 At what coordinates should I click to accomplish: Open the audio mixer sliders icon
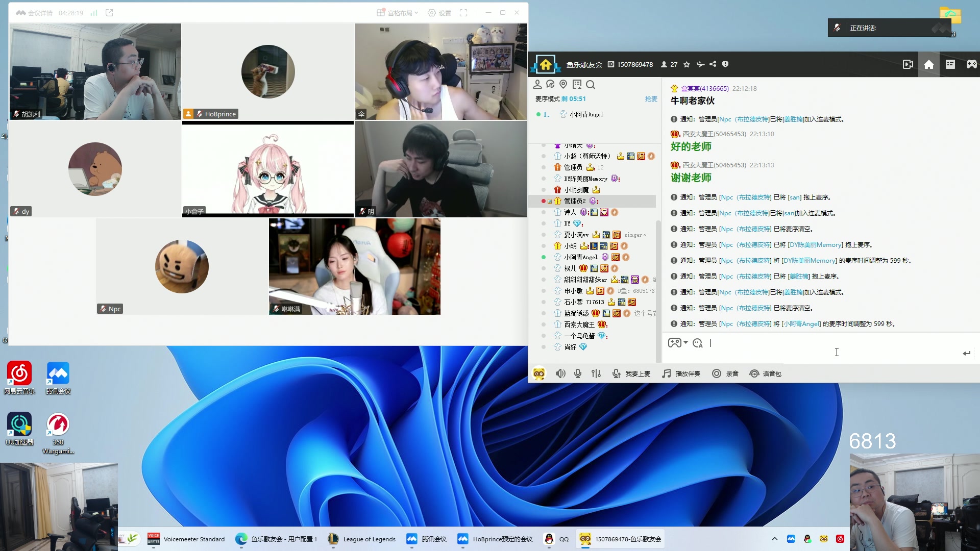click(596, 374)
